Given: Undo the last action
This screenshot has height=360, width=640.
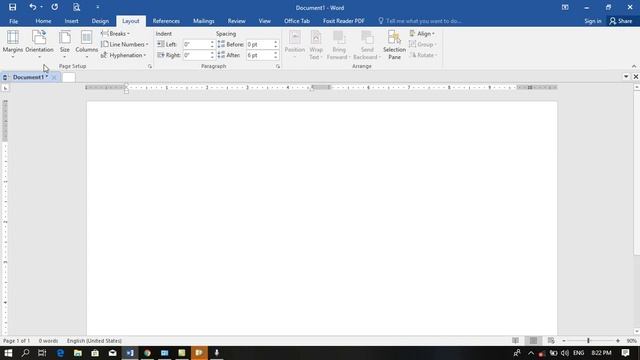Looking at the screenshot, I should coord(32,7).
